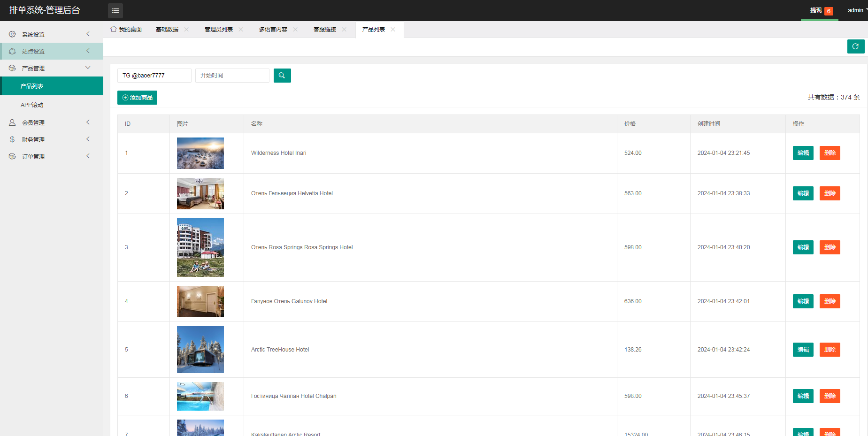Viewport: 868px width, 436px height.
Task: Close the 基础数据 tab
Action: [186, 30]
